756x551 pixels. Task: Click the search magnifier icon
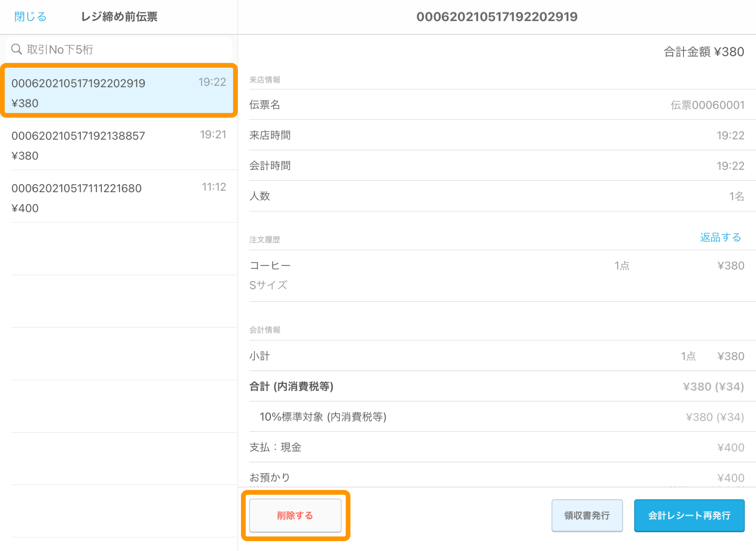(x=17, y=49)
